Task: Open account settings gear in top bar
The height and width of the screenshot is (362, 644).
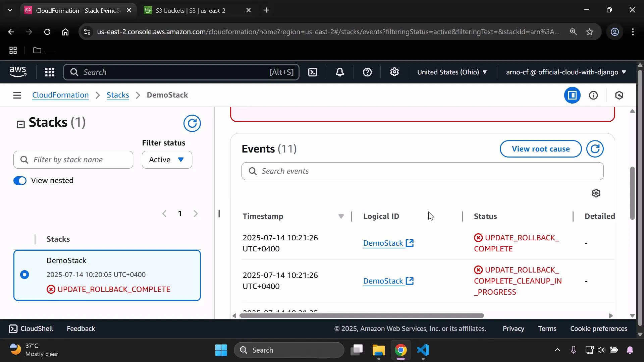Action: click(394, 72)
